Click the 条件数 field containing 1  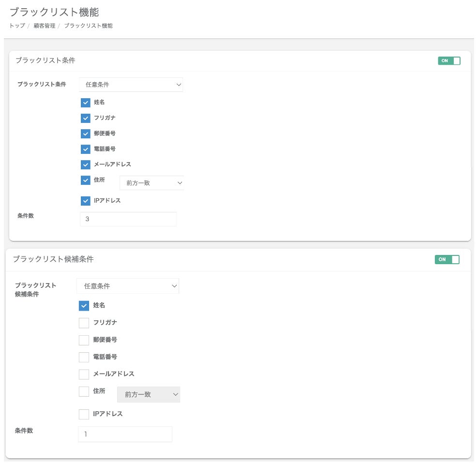[x=125, y=434]
